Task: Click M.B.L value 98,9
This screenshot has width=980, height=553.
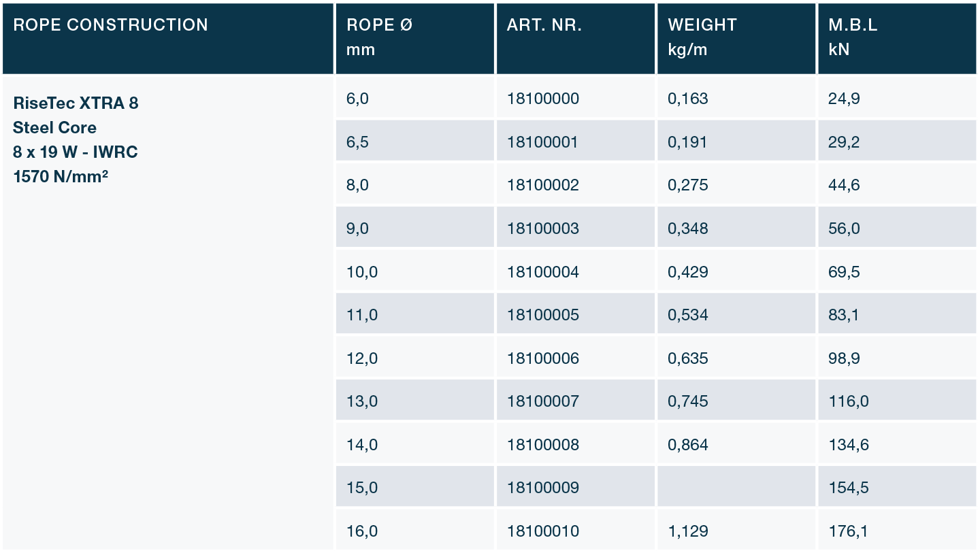Action: point(844,358)
